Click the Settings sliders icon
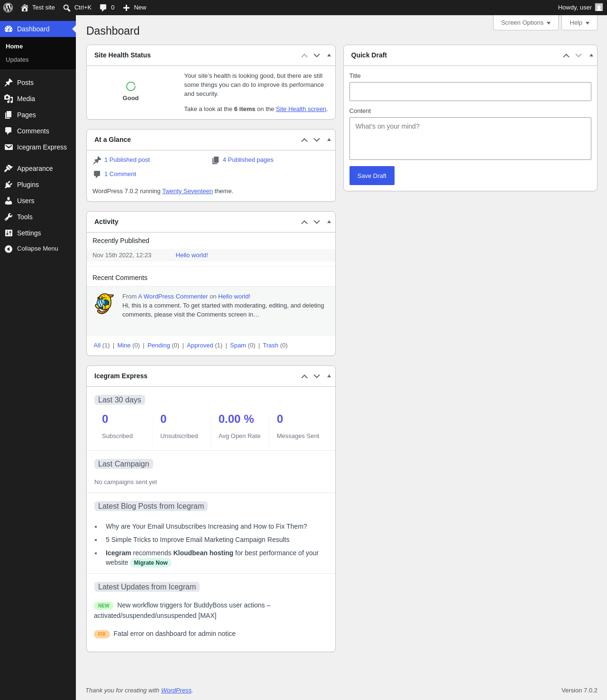607x700 pixels. point(9,233)
